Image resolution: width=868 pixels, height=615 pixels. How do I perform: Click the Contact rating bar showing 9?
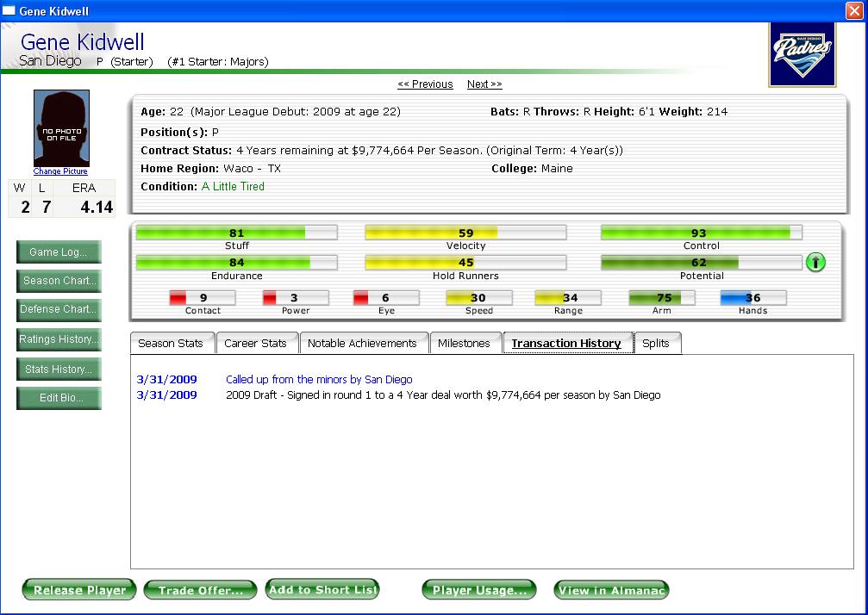[x=203, y=297]
